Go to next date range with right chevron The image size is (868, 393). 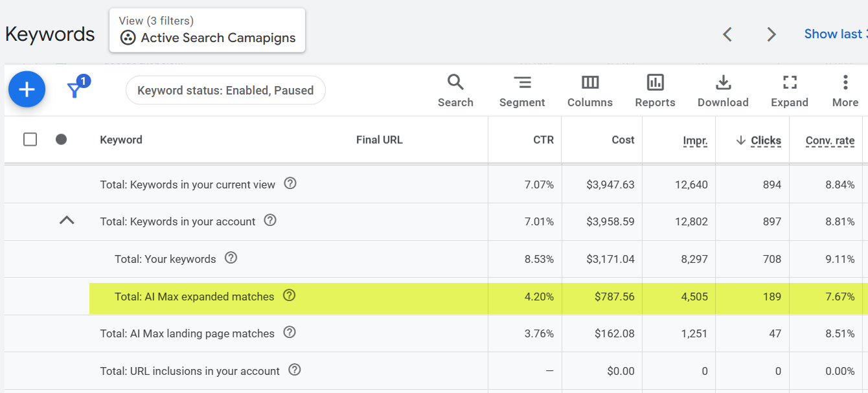click(771, 34)
